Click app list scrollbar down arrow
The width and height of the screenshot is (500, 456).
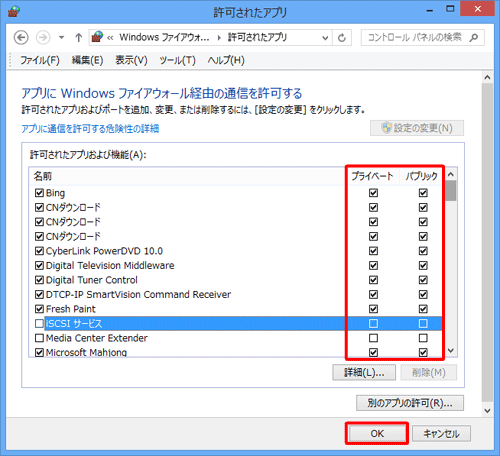[x=451, y=350]
